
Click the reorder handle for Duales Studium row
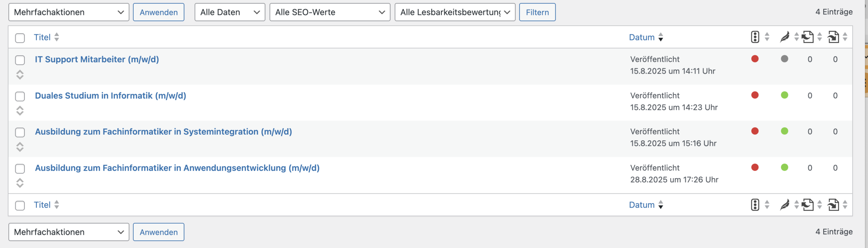click(20, 111)
